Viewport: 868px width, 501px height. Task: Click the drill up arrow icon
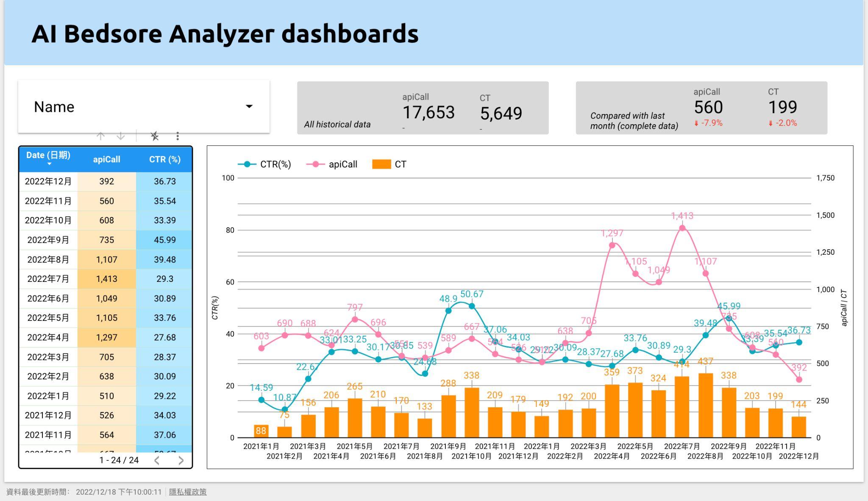100,136
